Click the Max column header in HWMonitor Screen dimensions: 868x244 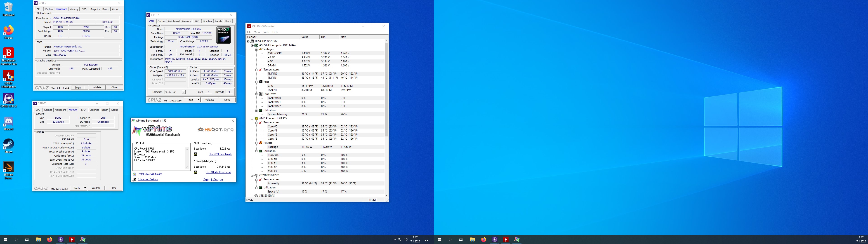[x=349, y=37]
